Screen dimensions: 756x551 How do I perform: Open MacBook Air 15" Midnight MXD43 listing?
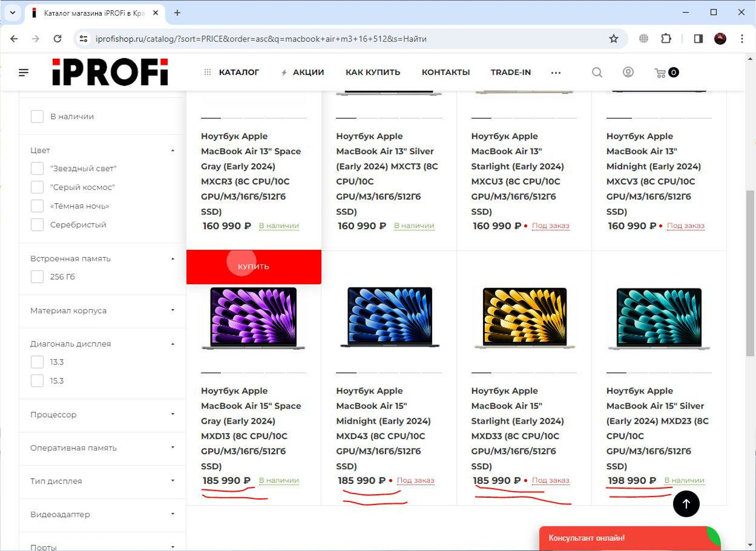(x=384, y=429)
